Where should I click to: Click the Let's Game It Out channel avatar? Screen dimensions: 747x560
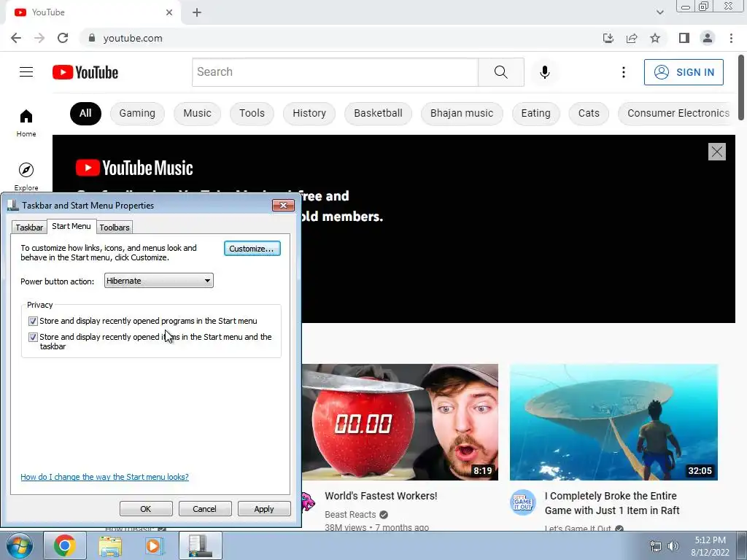522,502
